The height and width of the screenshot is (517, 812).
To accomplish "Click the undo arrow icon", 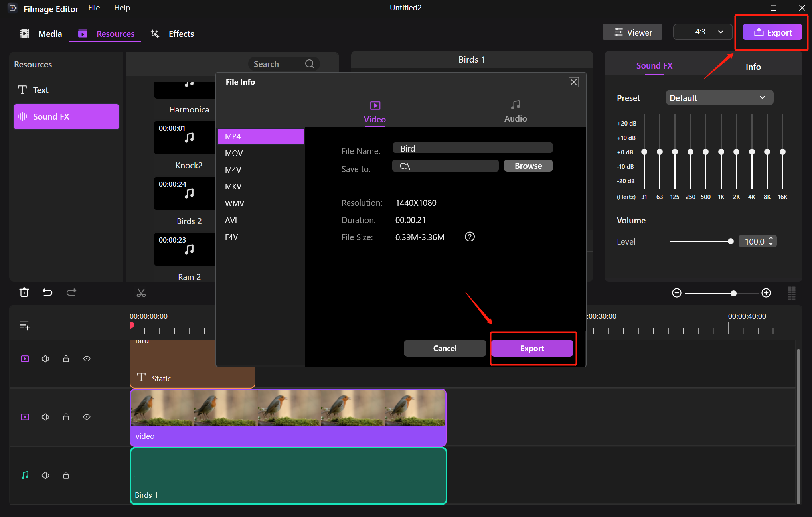I will pos(47,292).
